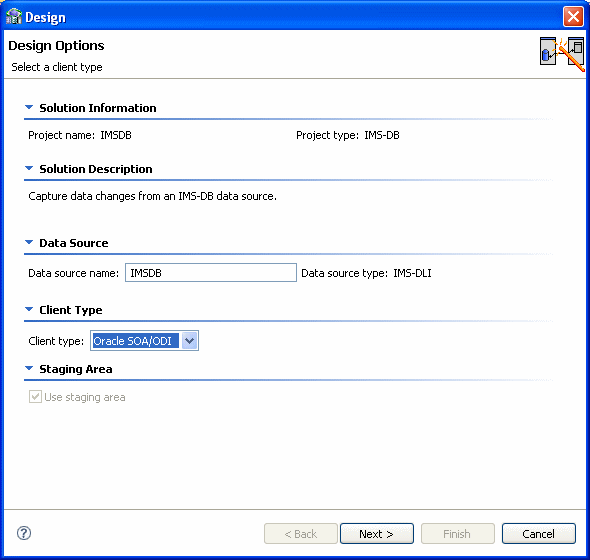Image resolution: width=590 pixels, height=560 pixels.
Task: Collapse the Solution Information section
Action: point(29,108)
